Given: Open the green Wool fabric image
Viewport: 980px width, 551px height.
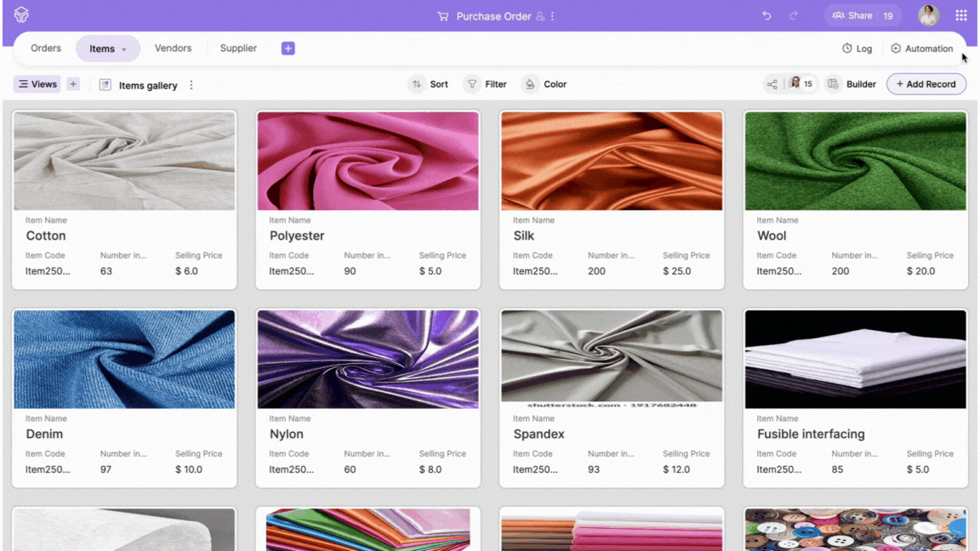Looking at the screenshot, I should tap(856, 162).
